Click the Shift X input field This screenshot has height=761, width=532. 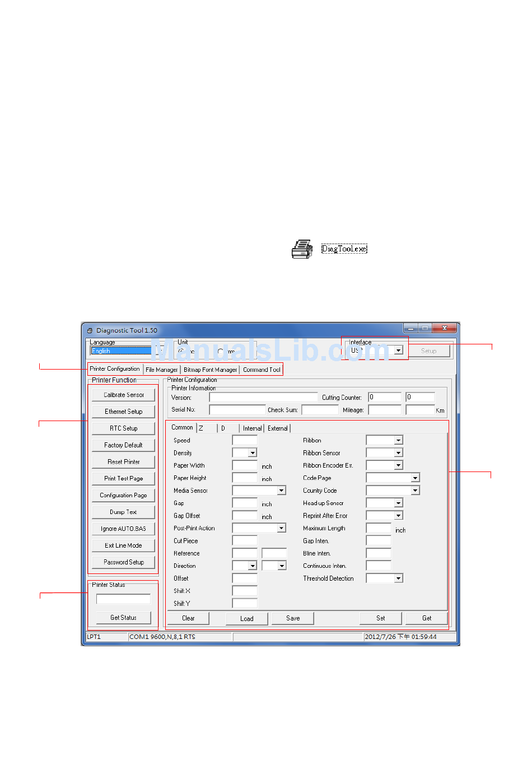[245, 591]
